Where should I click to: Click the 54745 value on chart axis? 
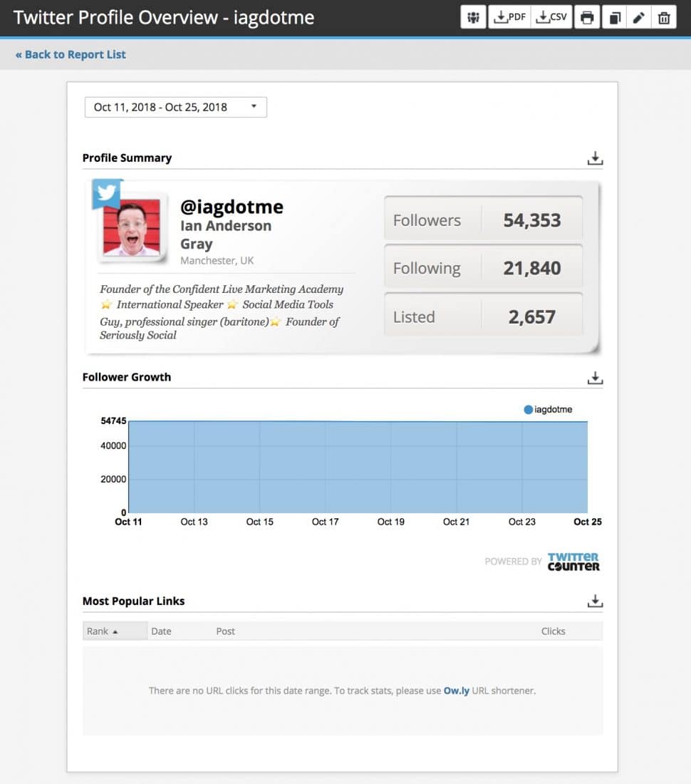point(113,421)
